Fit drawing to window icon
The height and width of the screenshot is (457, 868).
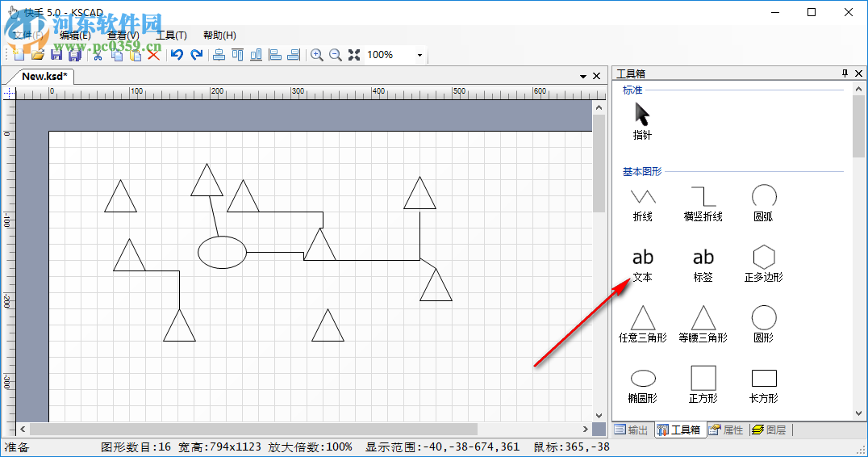click(354, 54)
